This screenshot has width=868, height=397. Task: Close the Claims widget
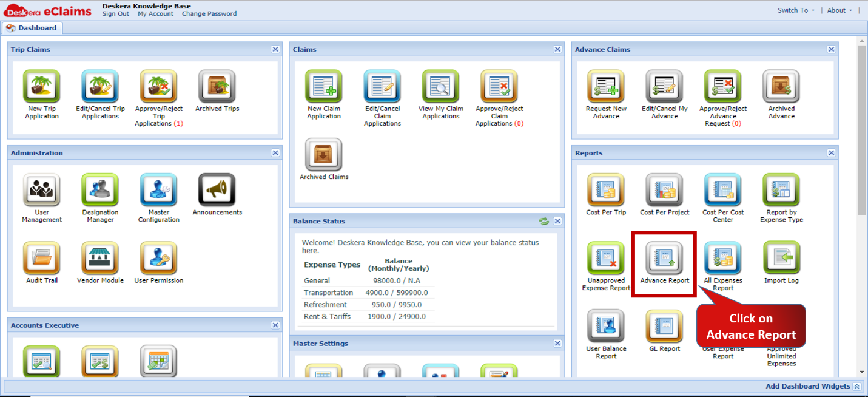tap(557, 49)
